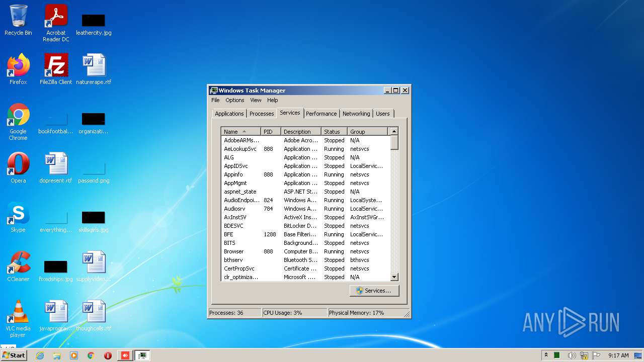This screenshot has width=644, height=362.
Task: Click the Opera icon in taskbar
Action: [x=108, y=355]
